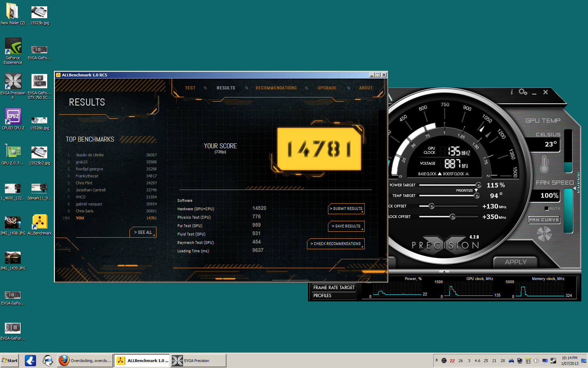Open the volume speaker tray icon

536,360
